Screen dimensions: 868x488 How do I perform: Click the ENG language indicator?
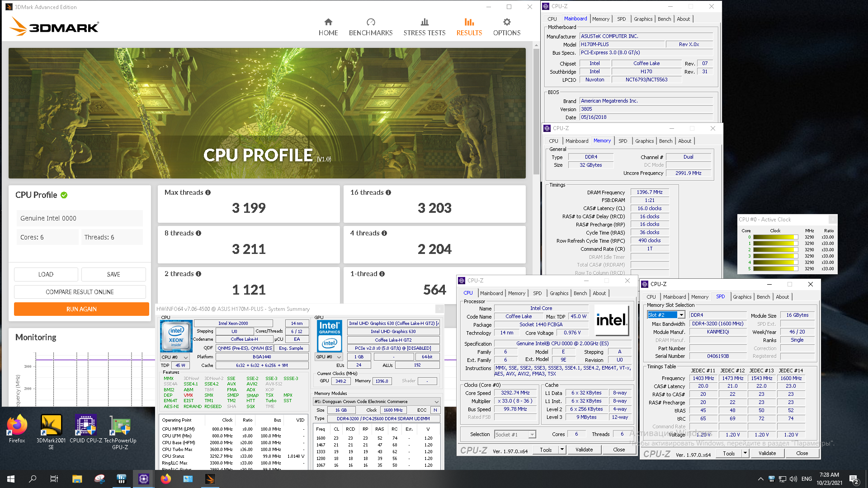click(807, 479)
